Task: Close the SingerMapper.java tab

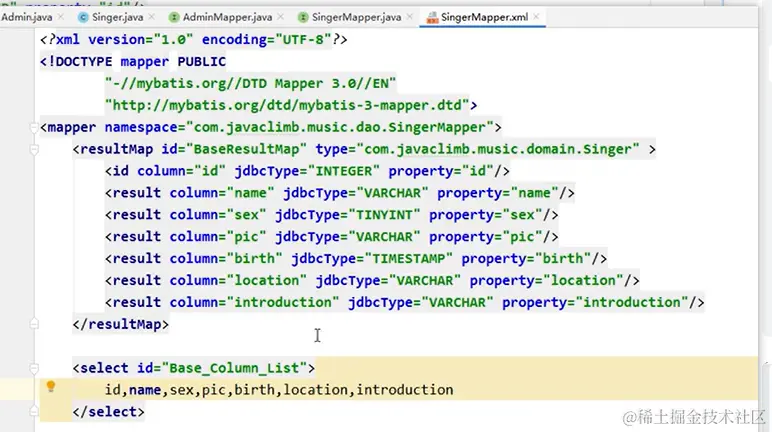Action: [410, 17]
